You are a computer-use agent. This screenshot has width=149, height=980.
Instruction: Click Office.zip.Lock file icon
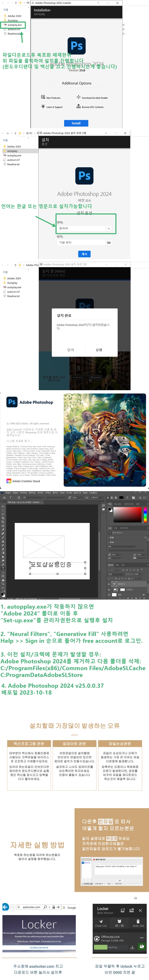click(97, 939)
